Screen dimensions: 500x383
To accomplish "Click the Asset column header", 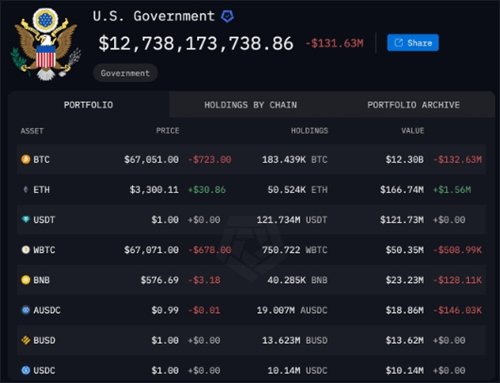I will (x=32, y=131).
